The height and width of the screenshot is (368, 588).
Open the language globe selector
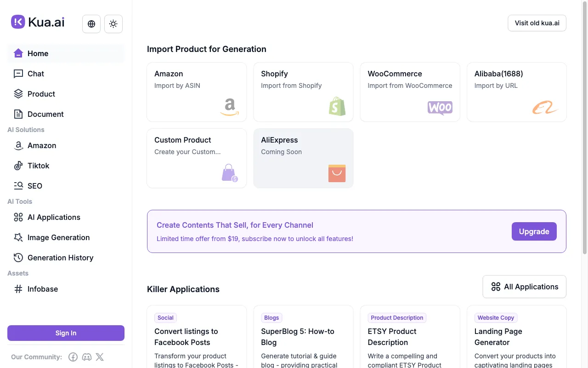tap(91, 24)
